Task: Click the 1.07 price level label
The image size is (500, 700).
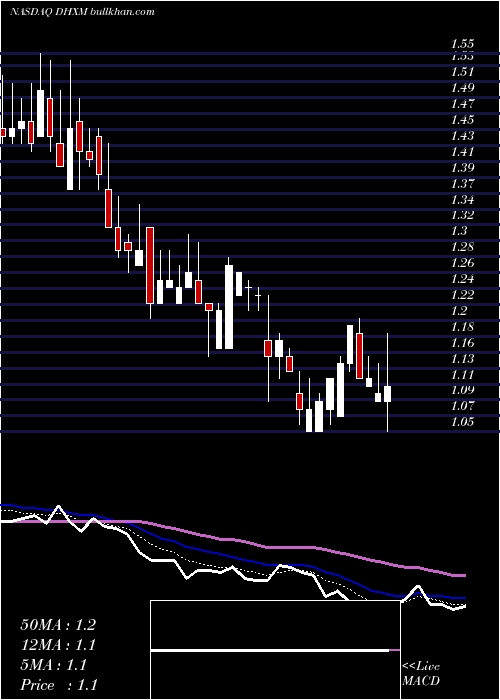Action: point(462,406)
